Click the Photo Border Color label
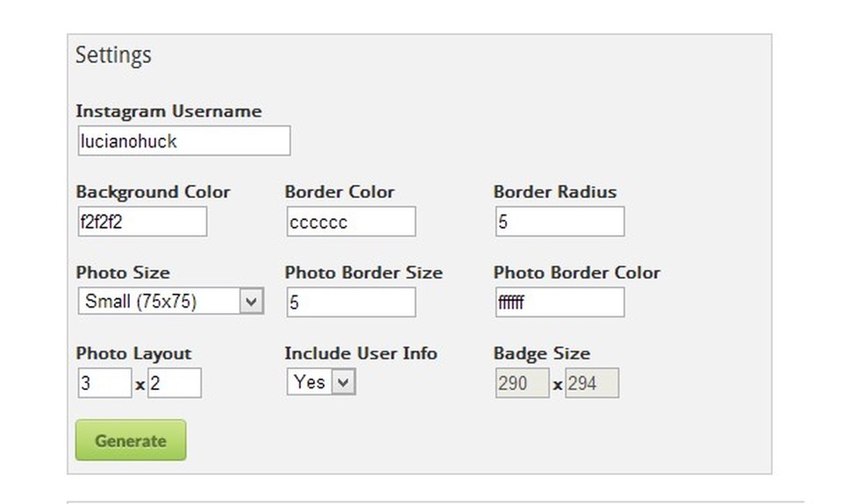Screen dimensions: 863x504 576,273
